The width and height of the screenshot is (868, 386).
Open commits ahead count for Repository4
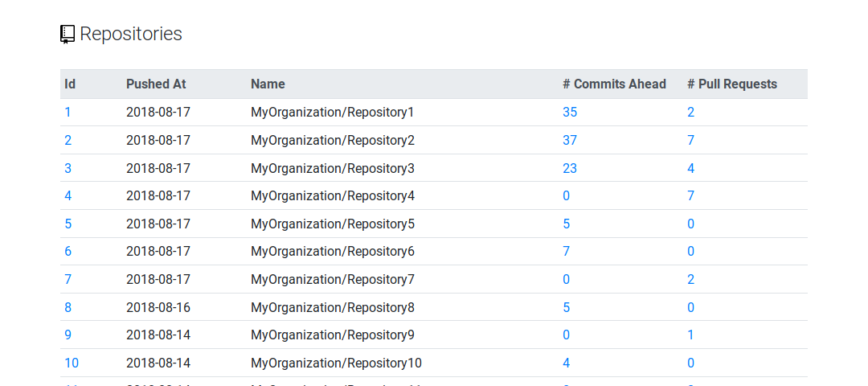(x=567, y=195)
